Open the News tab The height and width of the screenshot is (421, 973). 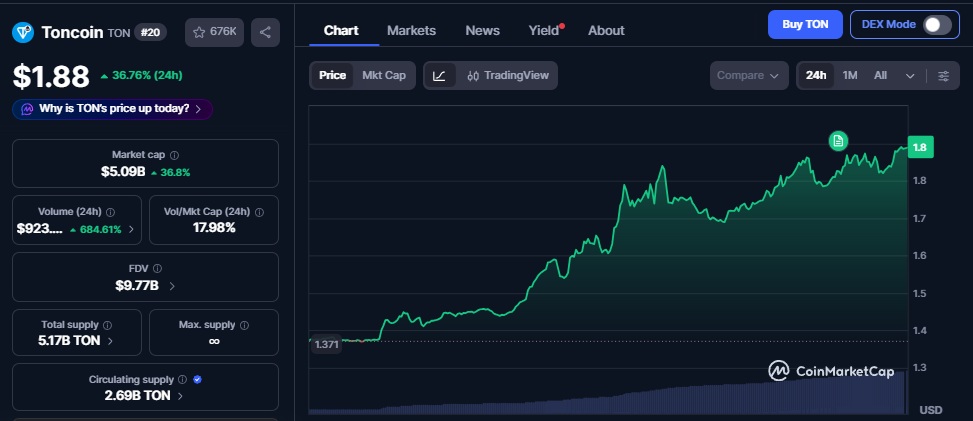(x=482, y=30)
